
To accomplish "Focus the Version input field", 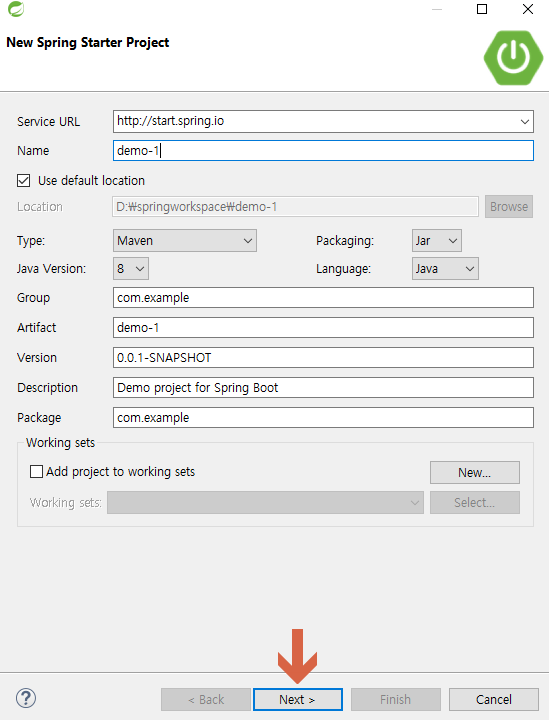I will tap(323, 357).
